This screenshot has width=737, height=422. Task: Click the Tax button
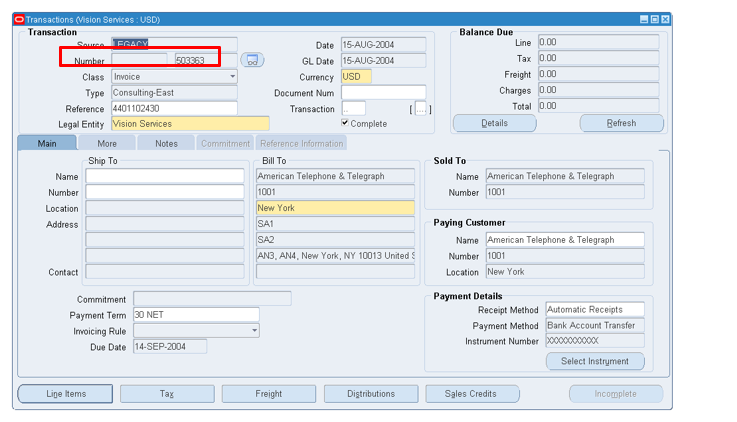pyautogui.click(x=167, y=394)
